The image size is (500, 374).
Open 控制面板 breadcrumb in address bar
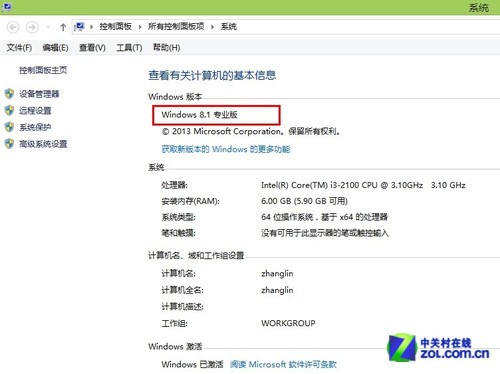(115, 26)
